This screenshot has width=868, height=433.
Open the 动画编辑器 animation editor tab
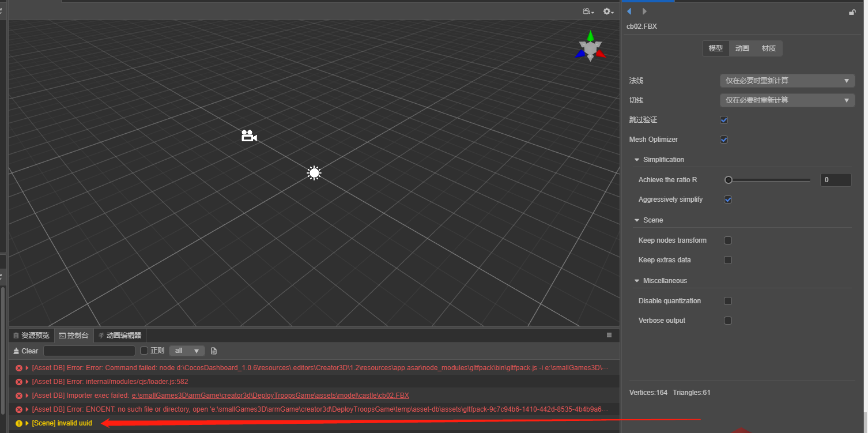pyautogui.click(x=120, y=335)
